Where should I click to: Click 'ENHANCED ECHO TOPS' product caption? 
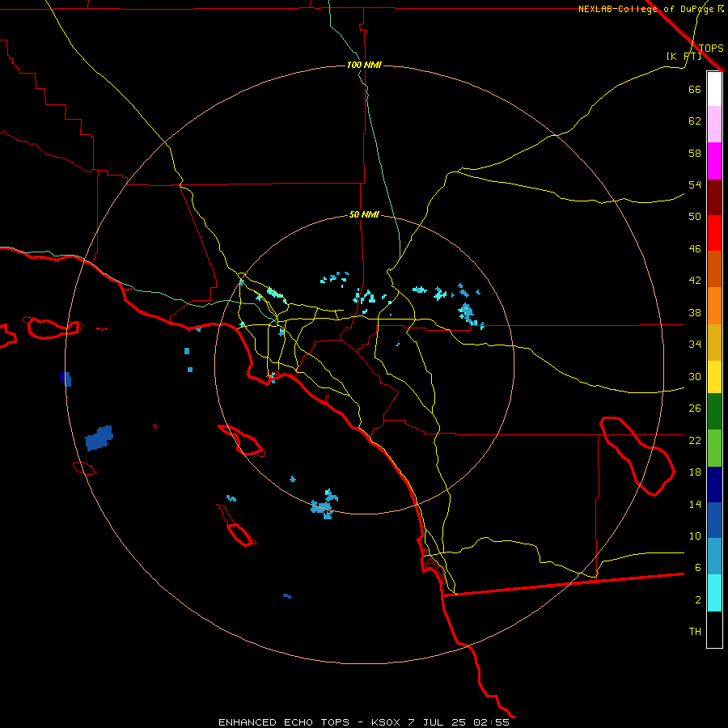284,722
